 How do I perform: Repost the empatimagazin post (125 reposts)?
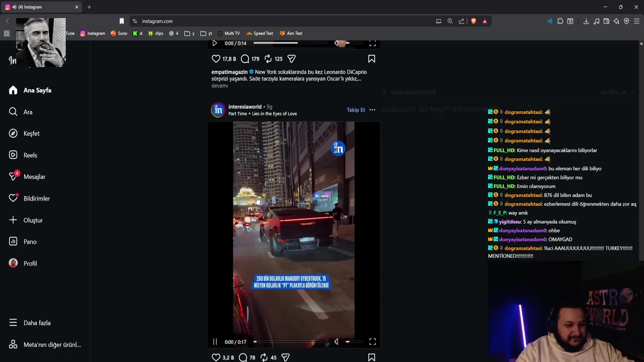268,59
